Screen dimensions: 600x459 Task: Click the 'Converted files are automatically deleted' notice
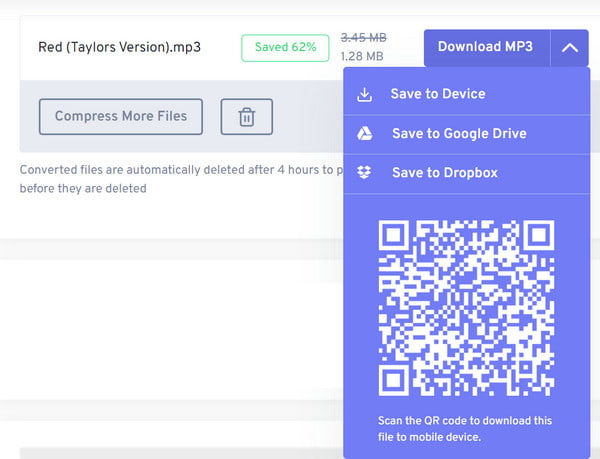(182, 179)
